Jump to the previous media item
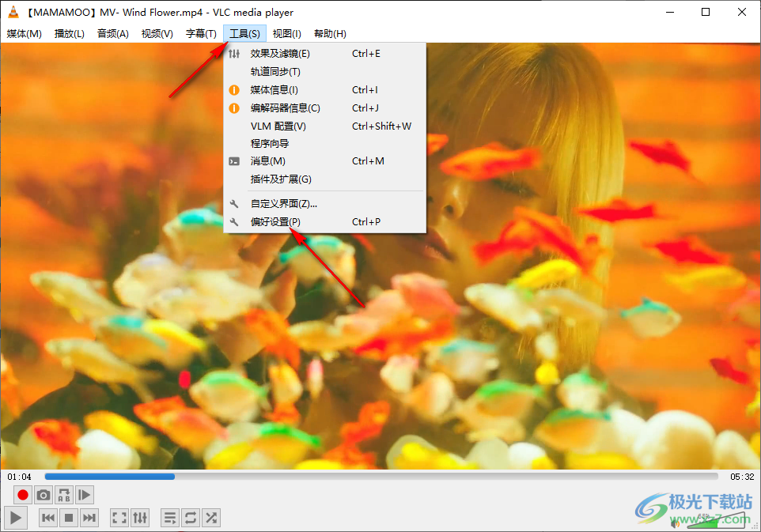 [48, 518]
